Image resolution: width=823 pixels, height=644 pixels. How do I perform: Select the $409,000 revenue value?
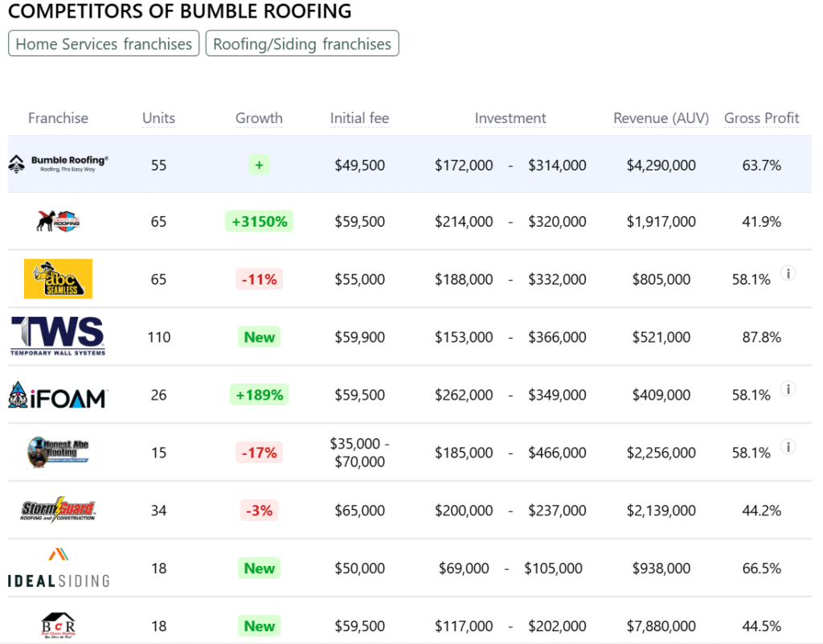(x=661, y=395)
